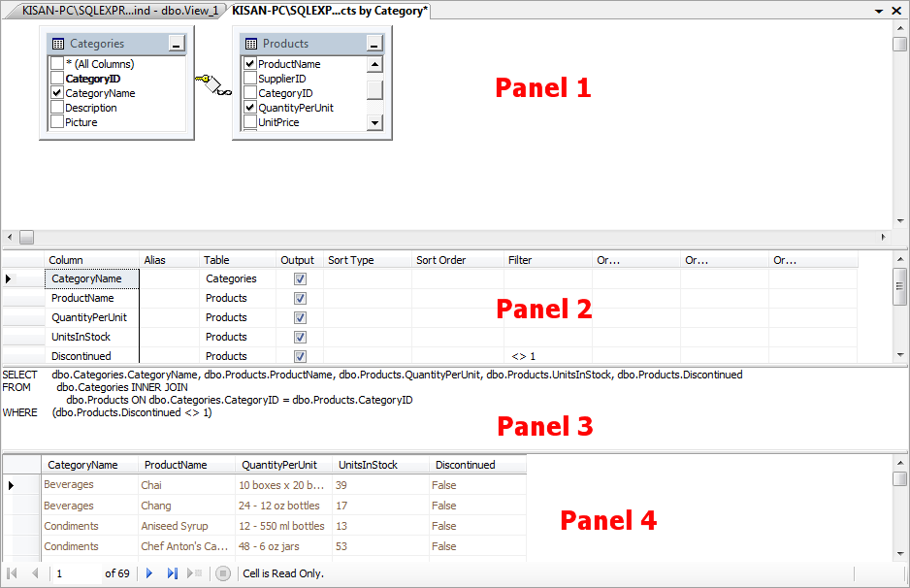Click results pane scroll down arrow
This screenshot has width=910, height=588.
[900, 554]
